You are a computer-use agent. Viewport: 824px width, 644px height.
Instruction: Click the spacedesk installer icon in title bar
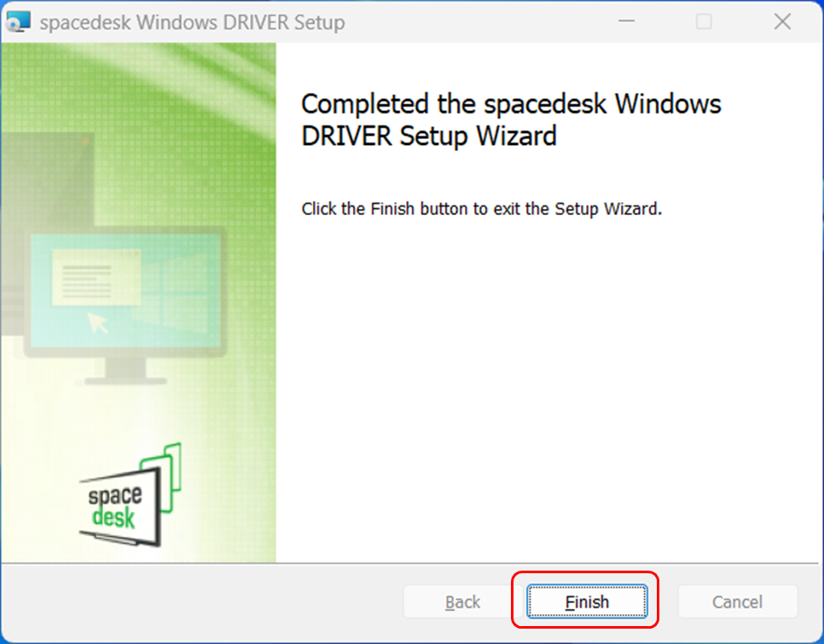tap(18, 22)
